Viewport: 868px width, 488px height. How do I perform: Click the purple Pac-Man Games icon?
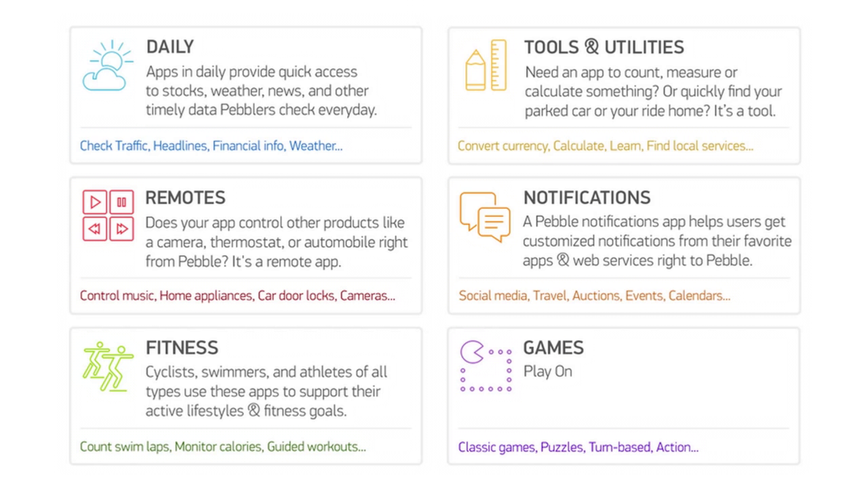tap(486, 366)
